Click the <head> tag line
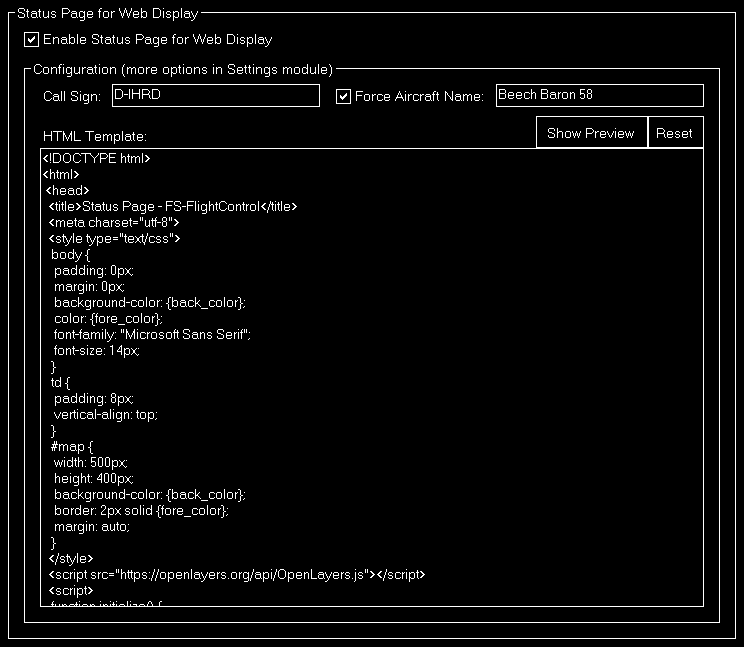 coord(67,191)
